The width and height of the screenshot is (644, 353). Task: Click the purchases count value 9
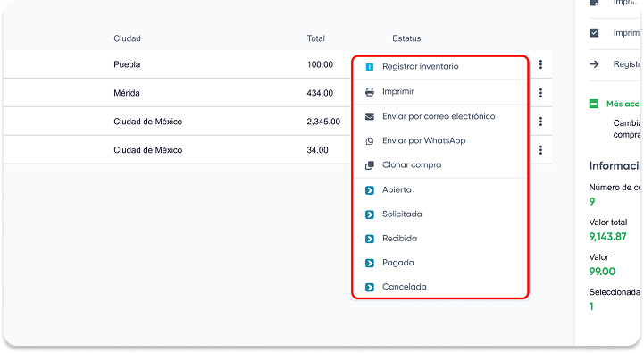[592, 202]
